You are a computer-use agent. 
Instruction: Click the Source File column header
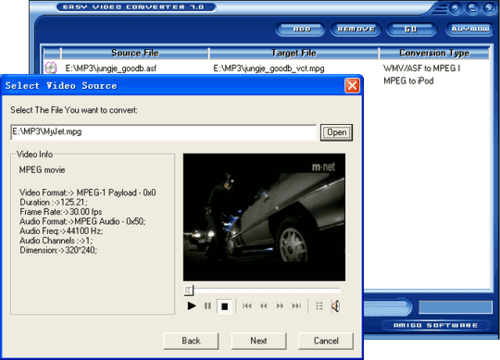pos(135,53)
